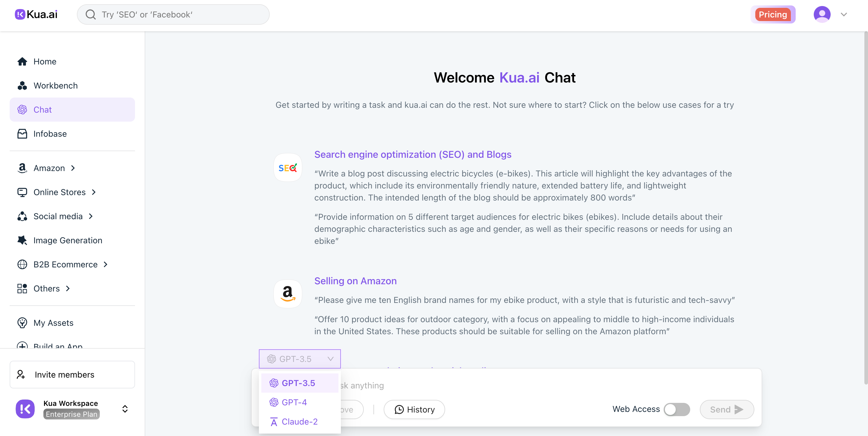Select GPT-3.5 from model list
The height and width of the screenshot is (436, 868).
coord(300,383)
